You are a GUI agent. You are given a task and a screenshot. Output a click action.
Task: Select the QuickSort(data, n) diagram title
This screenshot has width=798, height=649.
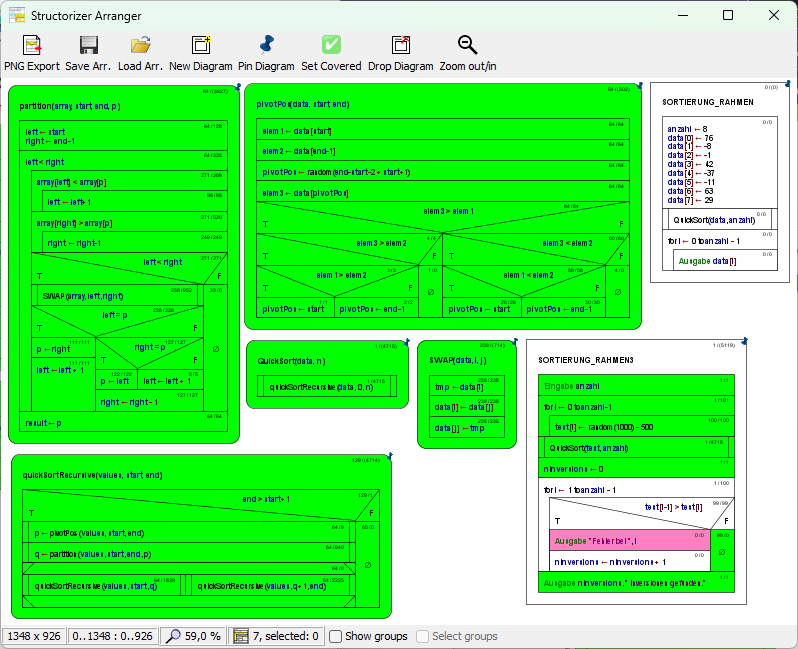[291, 361]
